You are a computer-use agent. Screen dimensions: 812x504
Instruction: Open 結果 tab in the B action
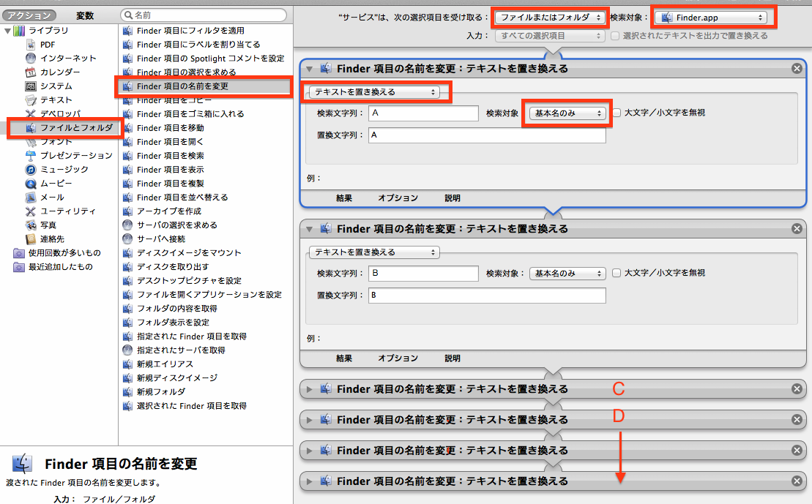coord(344,358)
